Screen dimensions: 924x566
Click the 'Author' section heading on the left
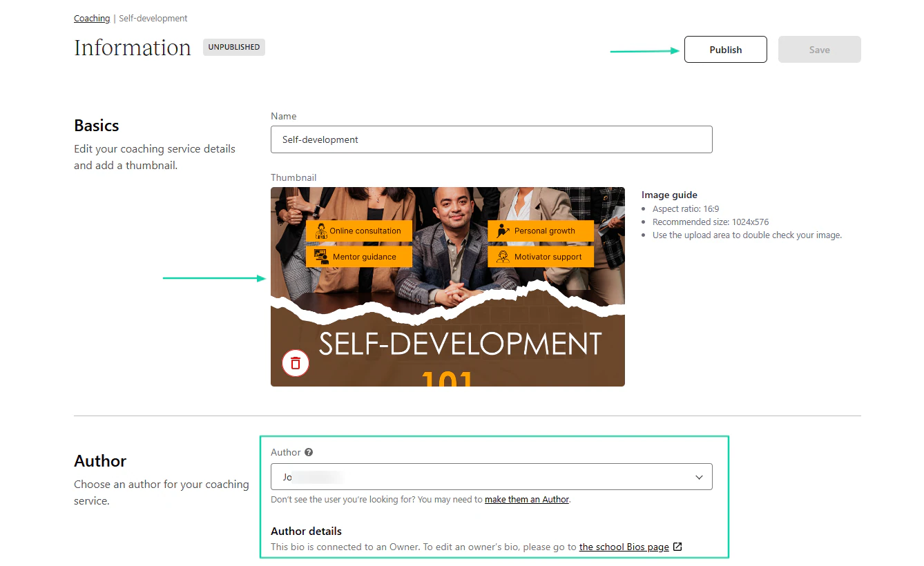click(100, 461)
